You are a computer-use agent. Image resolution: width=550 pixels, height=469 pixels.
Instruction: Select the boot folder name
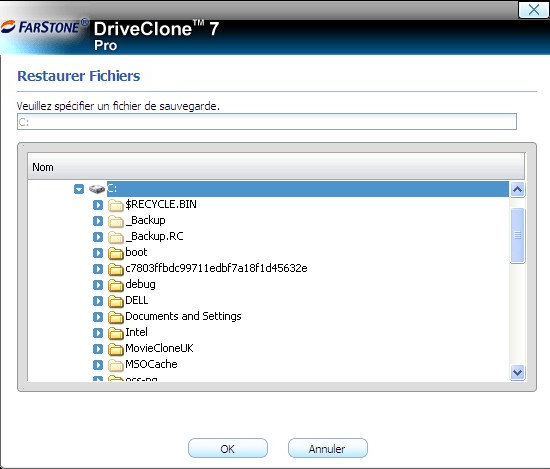[x=136, y=252]
